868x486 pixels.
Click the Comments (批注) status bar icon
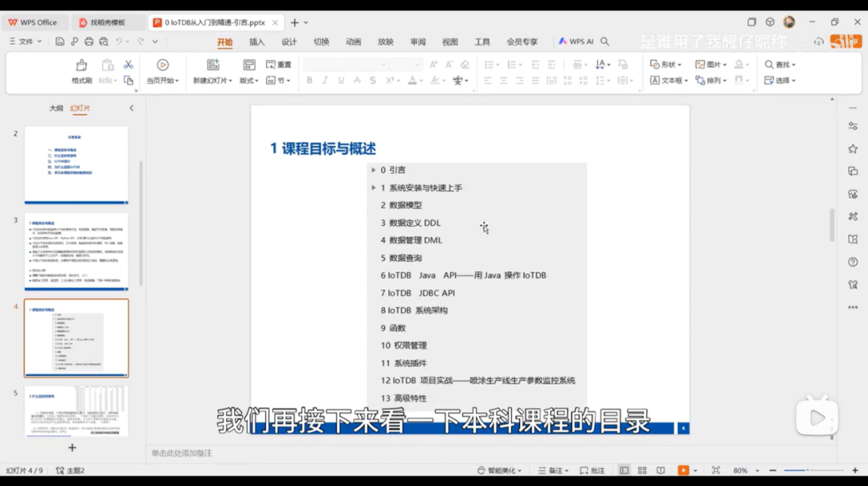coord(592,471)
